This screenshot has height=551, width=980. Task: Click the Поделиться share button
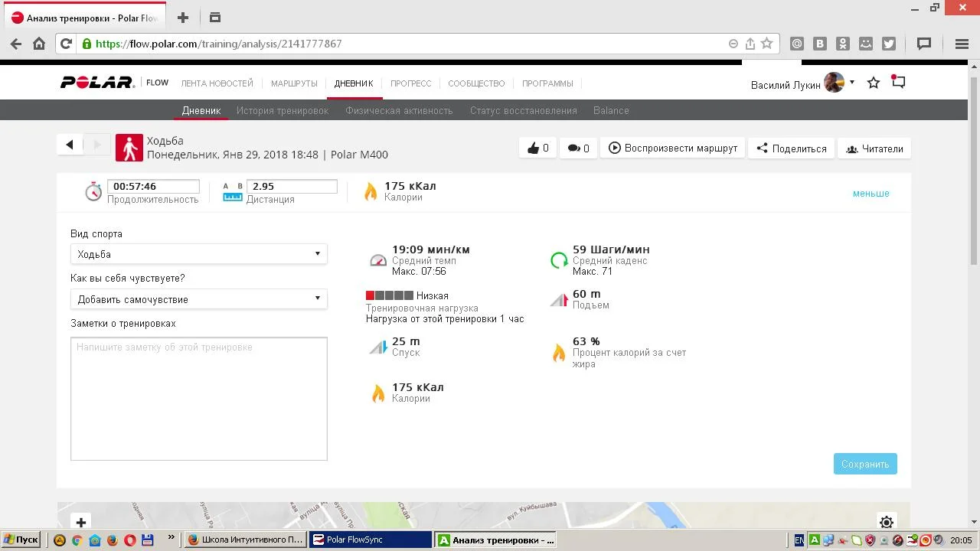[x=791, y=148]
